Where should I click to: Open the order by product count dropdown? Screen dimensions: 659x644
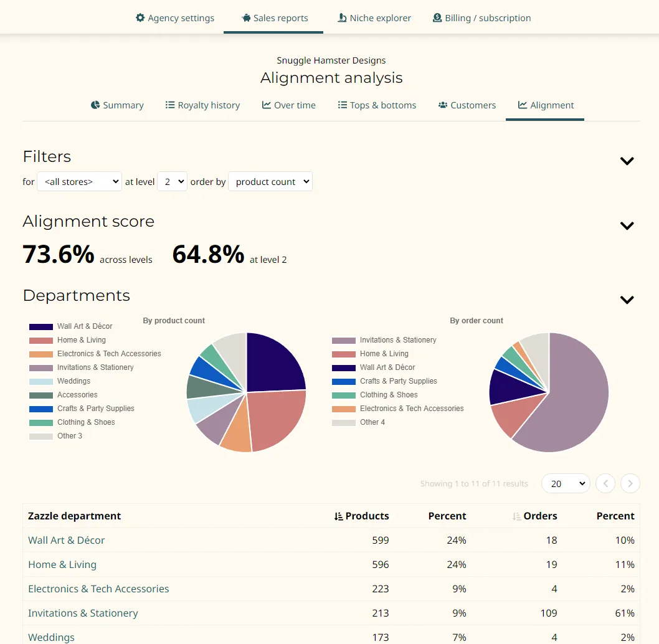(270, 182)
